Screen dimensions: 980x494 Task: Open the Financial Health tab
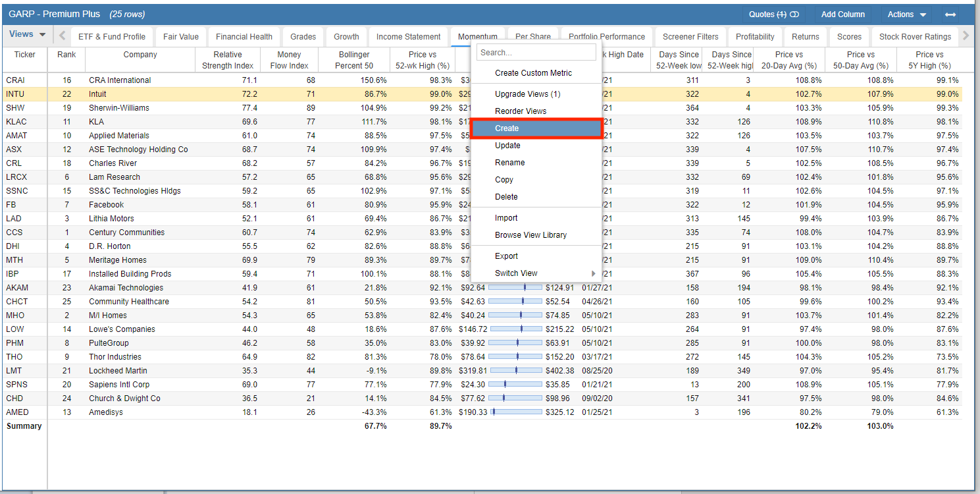[244, 37]
